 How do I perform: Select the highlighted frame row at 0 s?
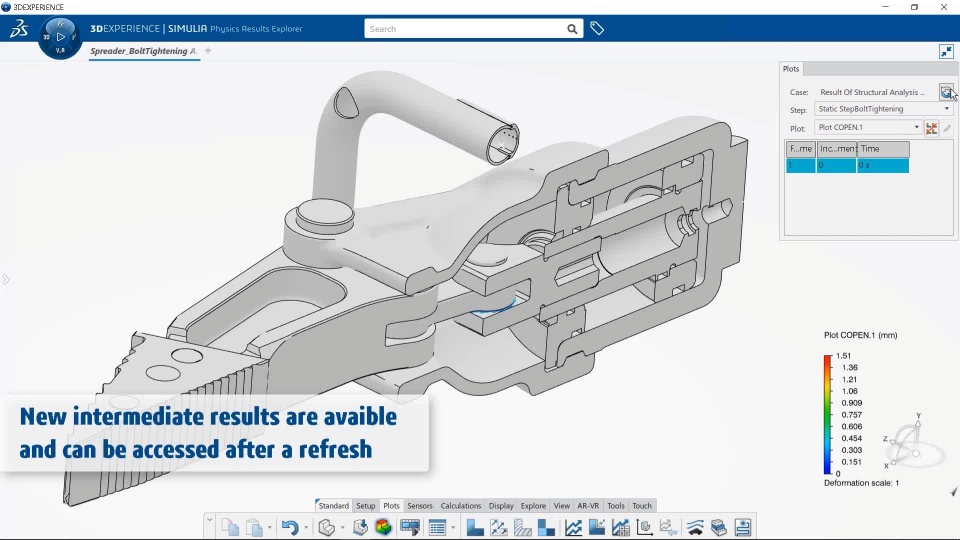[x=847, y=165]
